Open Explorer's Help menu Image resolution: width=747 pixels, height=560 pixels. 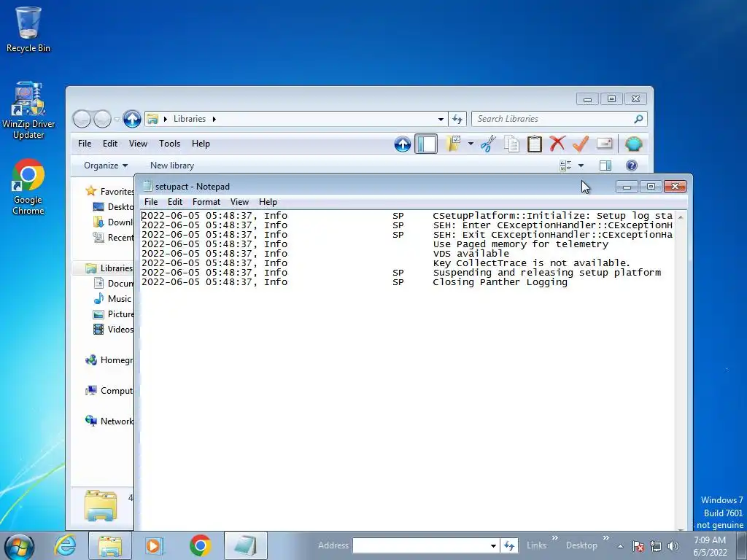click(201, 144)
